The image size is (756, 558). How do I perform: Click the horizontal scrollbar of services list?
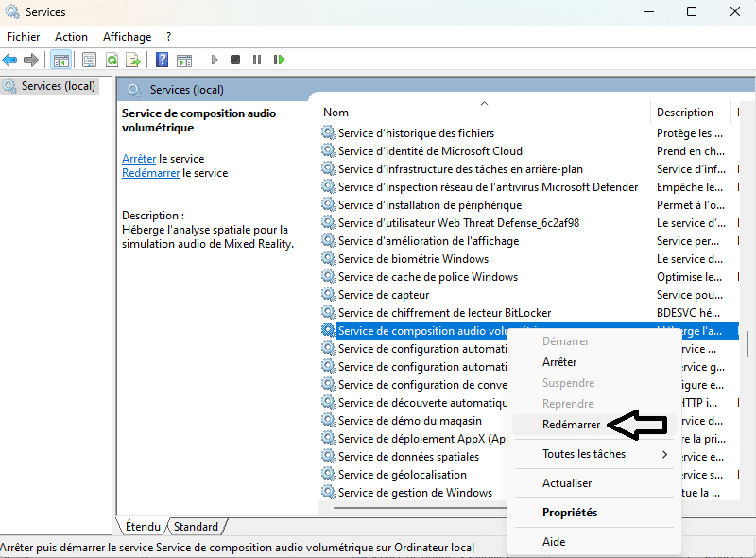point(420,508)
